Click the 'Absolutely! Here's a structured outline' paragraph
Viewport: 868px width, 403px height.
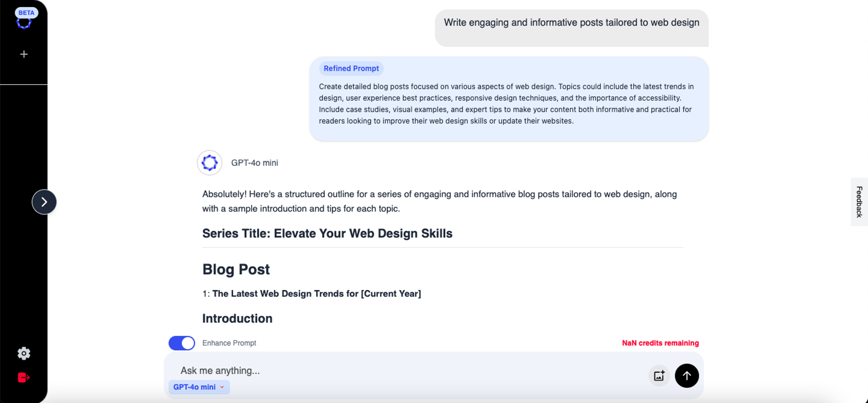[x=439, y=201]
